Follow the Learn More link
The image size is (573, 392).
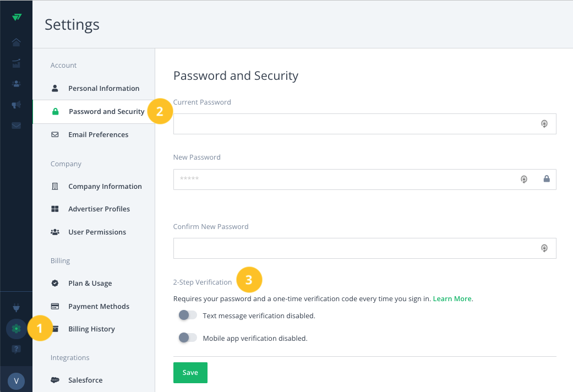coord(452,299)
